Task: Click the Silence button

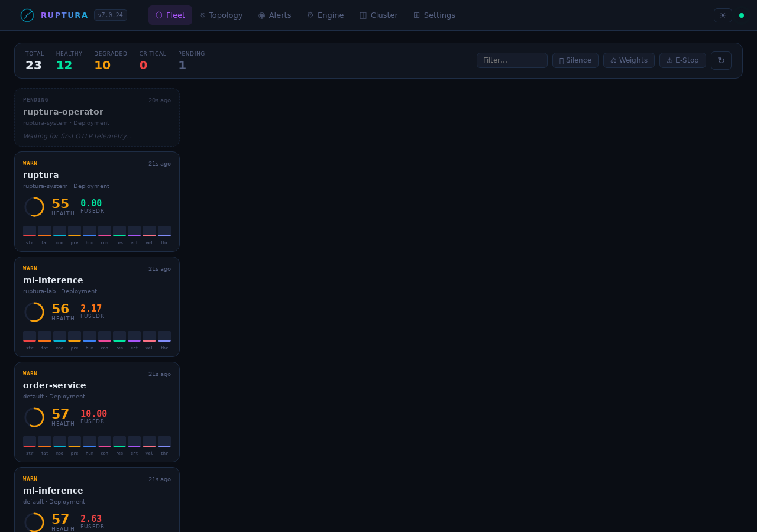Action: point(575,60)
